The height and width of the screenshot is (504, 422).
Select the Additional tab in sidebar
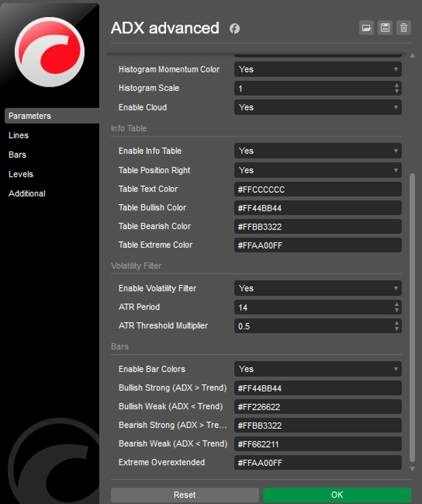pos(27,194)
